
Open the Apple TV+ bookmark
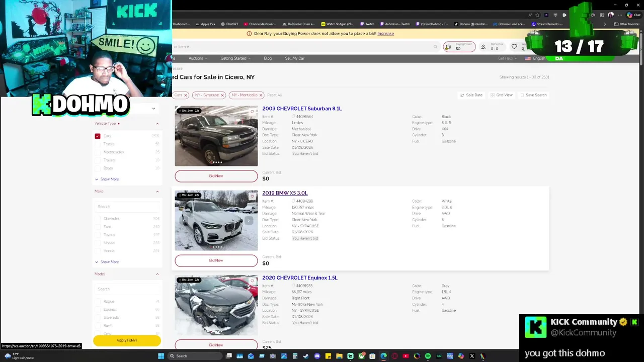pyautogui.click(x=205, y=24)
